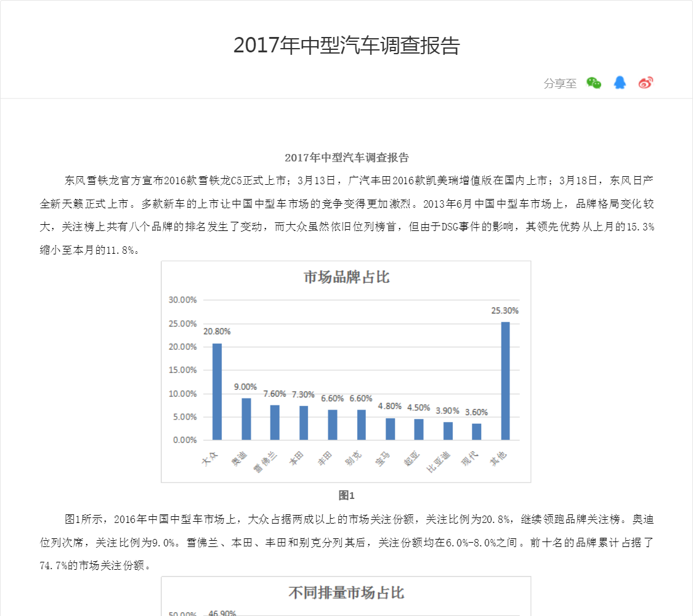Click the 25.00% y-axis label
This screenshot has height=616, width=693.
[x=182, y=324]
